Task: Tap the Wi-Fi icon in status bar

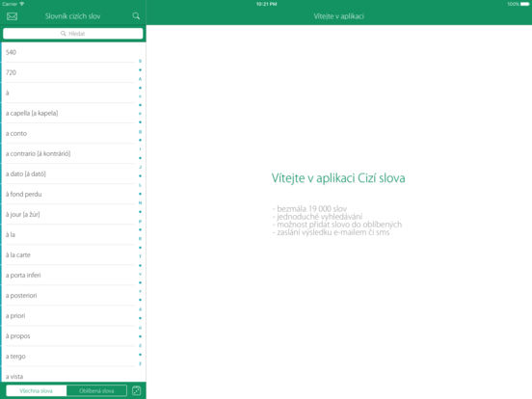Action: [x=22, y=4]
